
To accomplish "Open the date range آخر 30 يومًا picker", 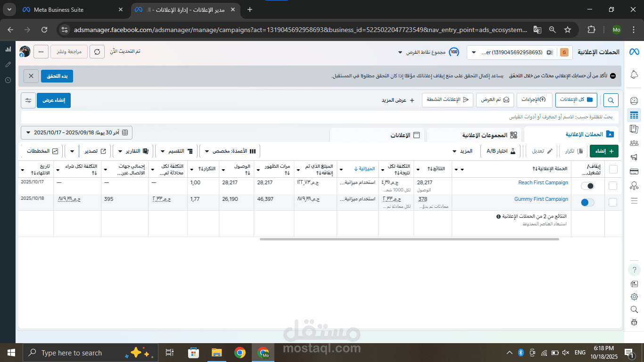I will click(77, 132).
